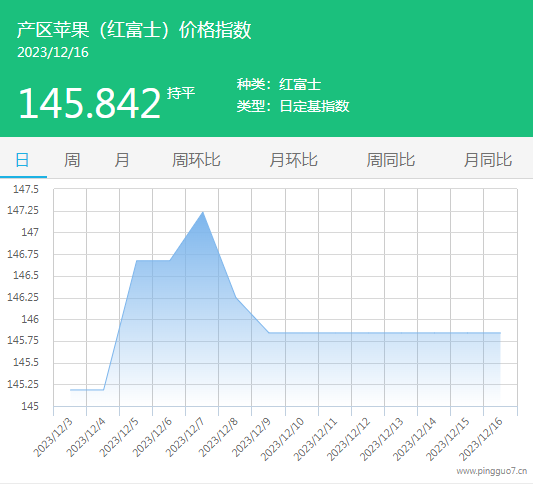Click the 类型：日定基指数 text
This screenshot has height=484, width=533.
[293, 106]
